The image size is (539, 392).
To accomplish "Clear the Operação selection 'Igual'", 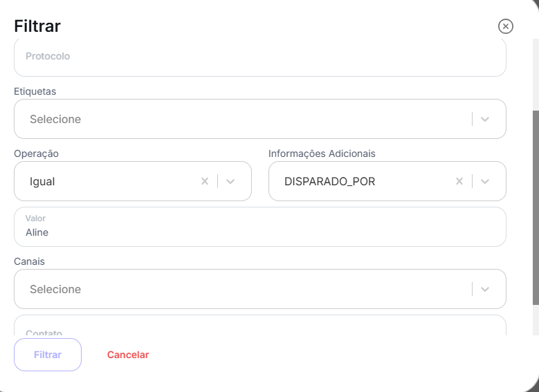I will 204,182.
